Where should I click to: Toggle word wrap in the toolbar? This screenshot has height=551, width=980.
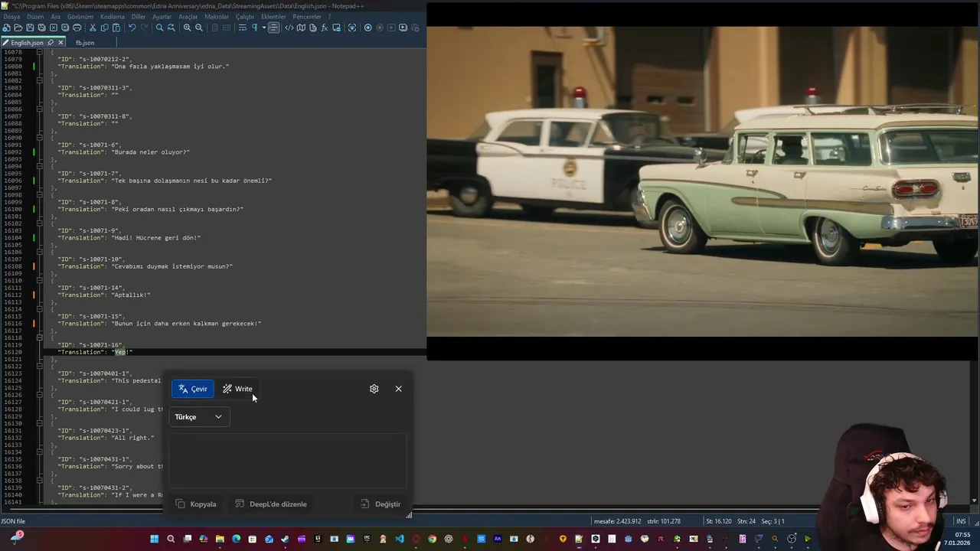tap(242, 28)
